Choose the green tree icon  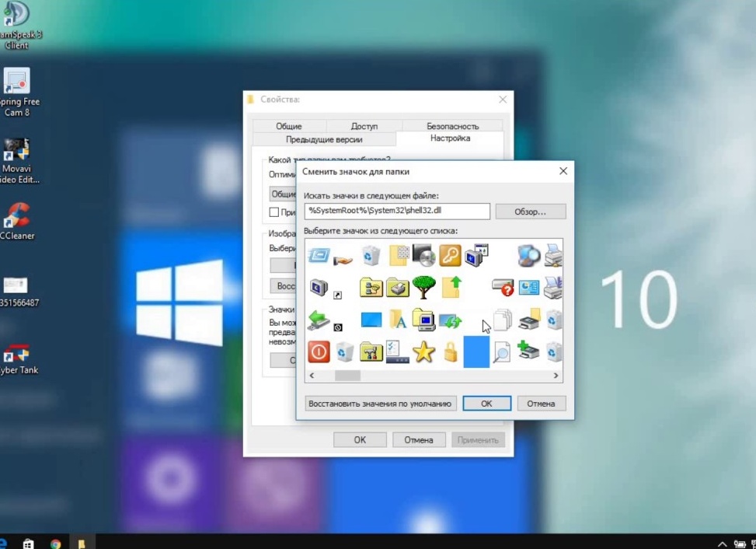(423, 287)
